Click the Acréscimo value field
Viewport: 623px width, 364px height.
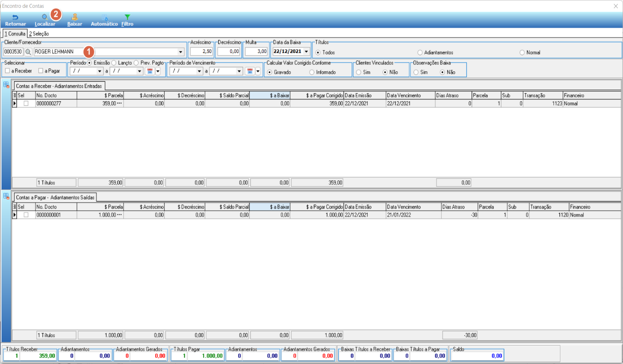coord(201,52)
